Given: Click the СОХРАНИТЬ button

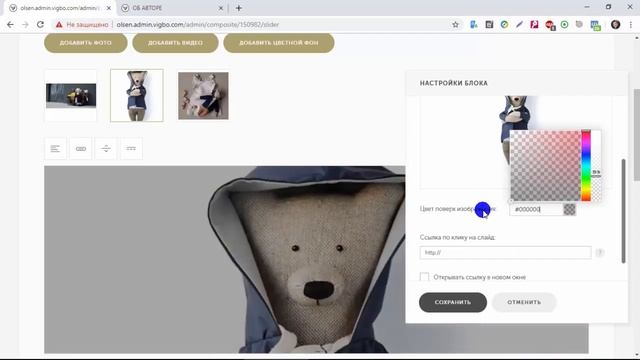Looking at the screenshot, I should tap(453, 302).
